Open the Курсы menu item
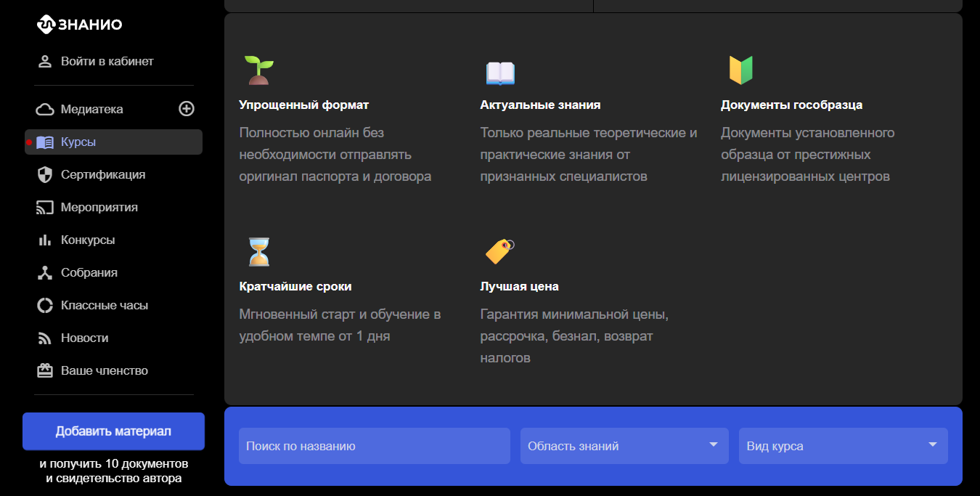 pyautogui.click(x=78, y=142)
